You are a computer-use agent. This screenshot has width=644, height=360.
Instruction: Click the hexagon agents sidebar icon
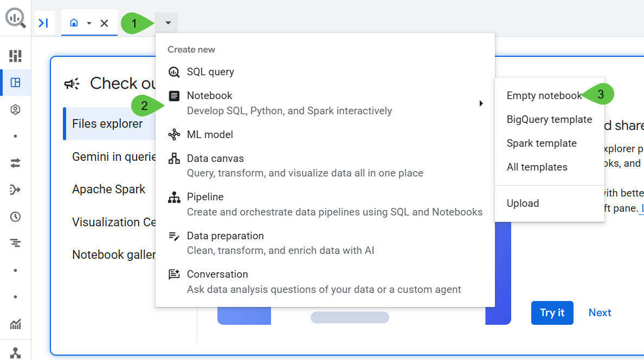15,110
